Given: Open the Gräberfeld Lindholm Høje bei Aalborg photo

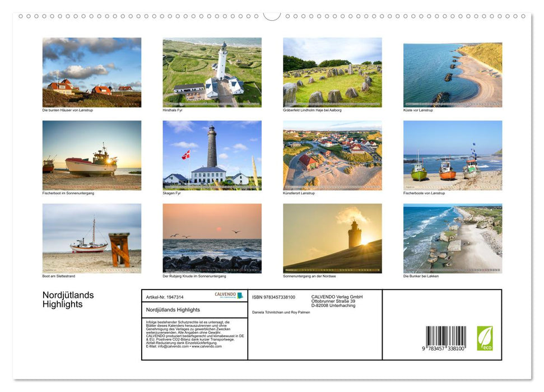Looking at the screenshot, I should (333, 73).
